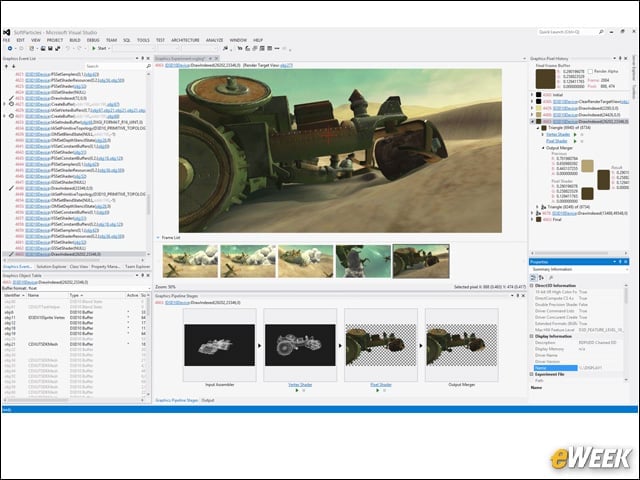Click the search magnifier in Graphics Event List
Image resolution: width=640 pixels, height=480 pixels.
coord(149,66)
